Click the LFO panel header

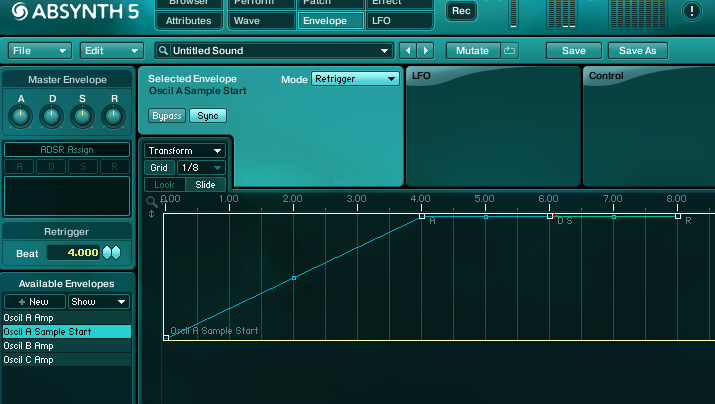tap(421, 76)
